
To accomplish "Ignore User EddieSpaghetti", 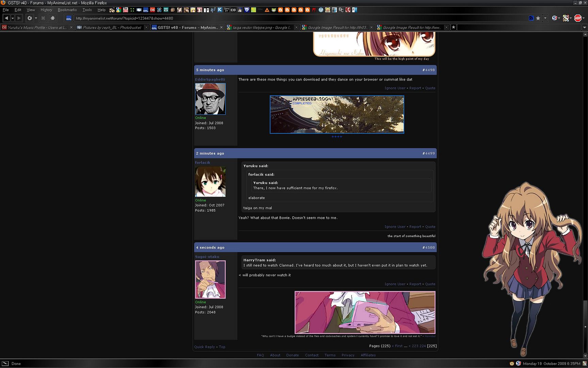I will pyautogui.click(x=395, y=88).
